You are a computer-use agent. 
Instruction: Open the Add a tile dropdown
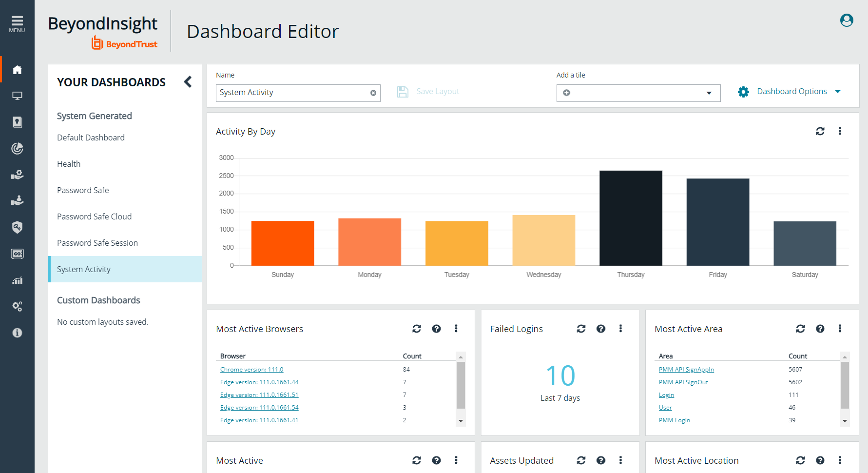pos(638,93)
